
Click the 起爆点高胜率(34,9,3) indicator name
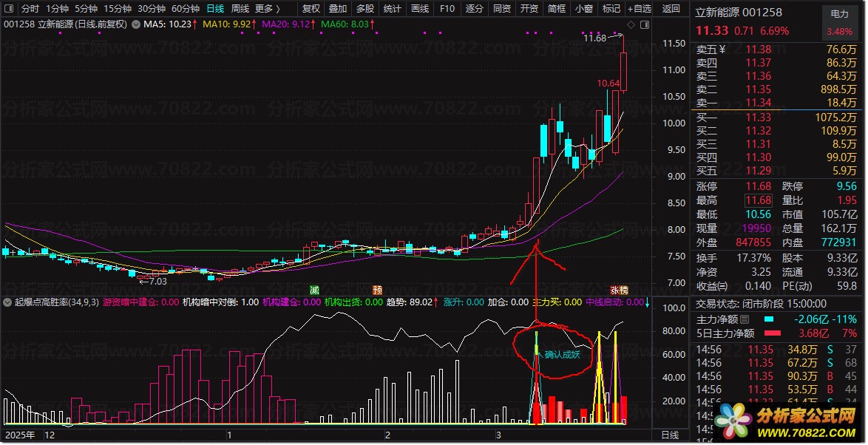pos(56,302)
